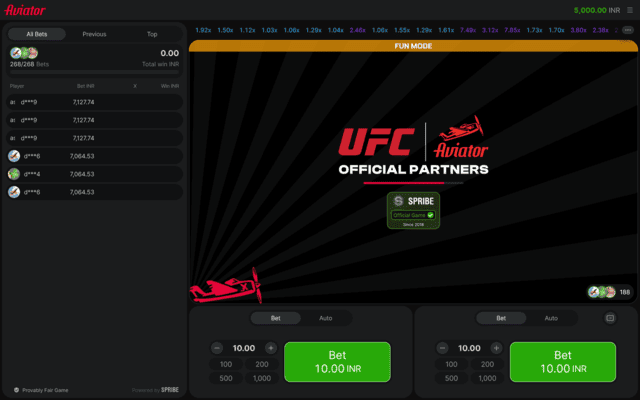Click the Spribe Official Game badge

coord(413,210)
